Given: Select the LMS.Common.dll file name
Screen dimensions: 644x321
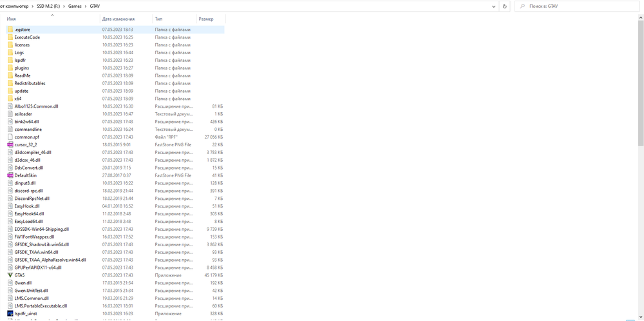Looking at the screenshot, I should pyautogui.click(x=31, y=298).
